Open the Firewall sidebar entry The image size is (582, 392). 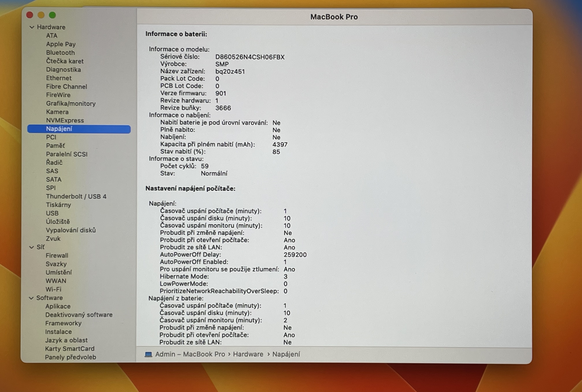(x=57, y=256)
